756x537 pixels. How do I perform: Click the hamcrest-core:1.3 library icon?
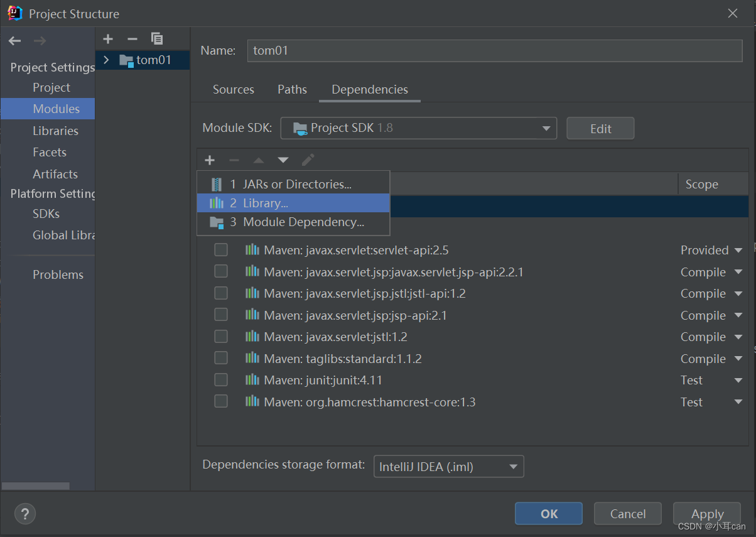[252, 401]
